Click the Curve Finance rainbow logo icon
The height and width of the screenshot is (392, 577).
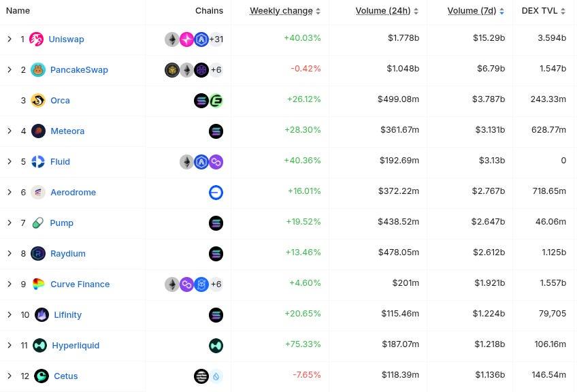[38, 284]
